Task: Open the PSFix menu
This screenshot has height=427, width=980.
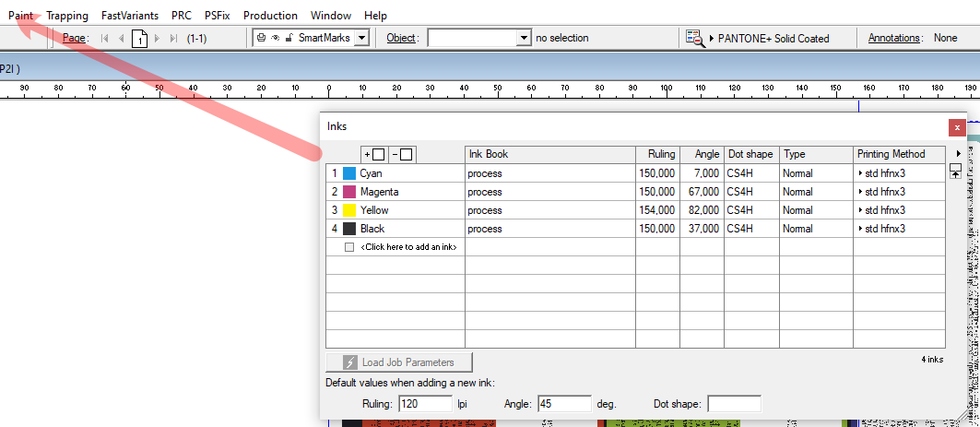Action: coord(218,15)
